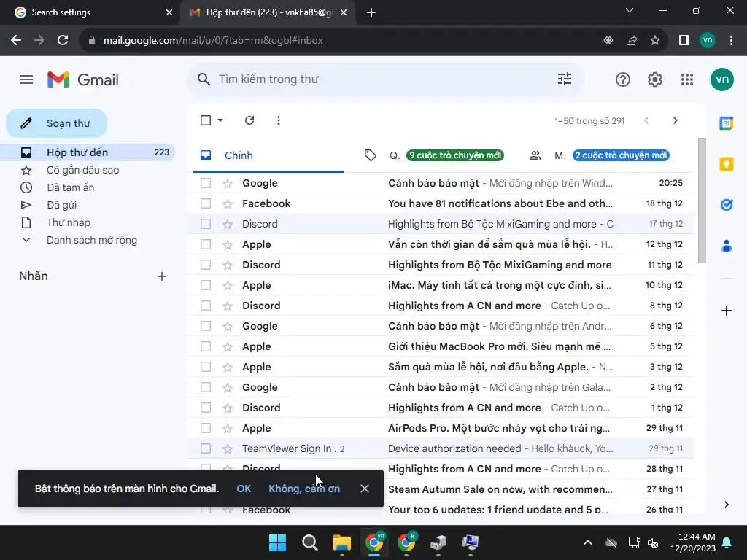Open Chrome side panel icon

[684, 41]
